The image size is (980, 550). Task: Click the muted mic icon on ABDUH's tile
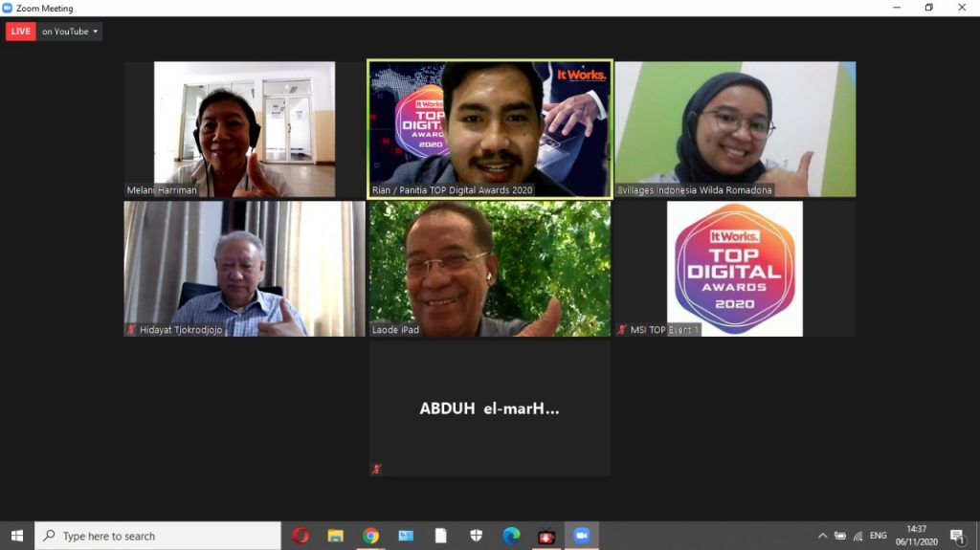[376, 469]
